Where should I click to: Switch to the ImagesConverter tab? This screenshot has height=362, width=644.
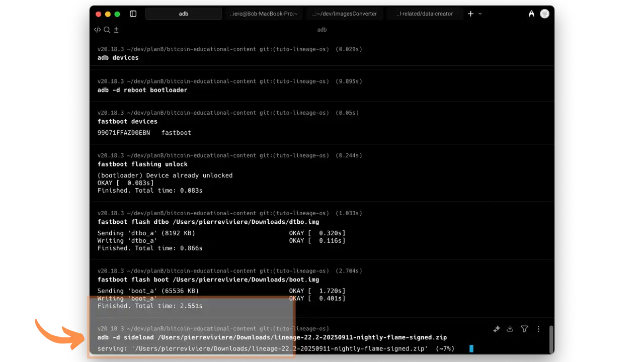[344, 14]
